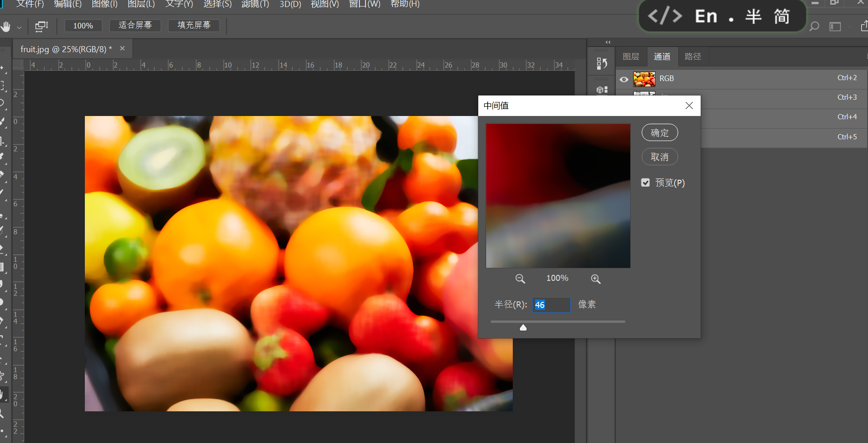
Task: Click 确定 in the 中间值 dialog
Action: click(660, 133)
